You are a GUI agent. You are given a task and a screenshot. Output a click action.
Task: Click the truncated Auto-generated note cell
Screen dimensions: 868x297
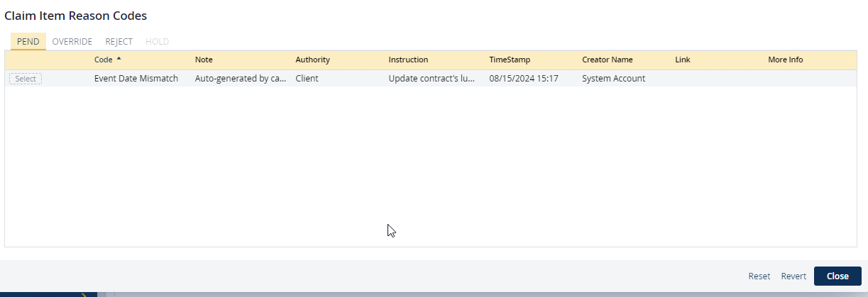241,79
